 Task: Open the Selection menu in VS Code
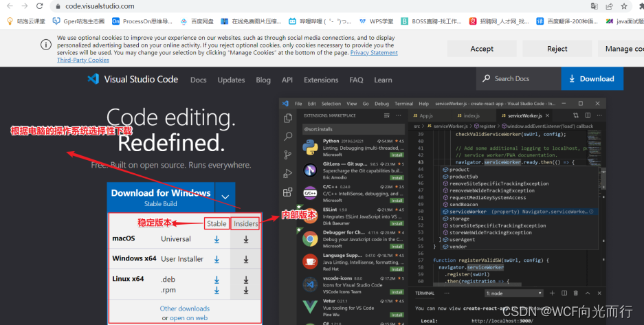pyautogui.click(x=331, y=104)
